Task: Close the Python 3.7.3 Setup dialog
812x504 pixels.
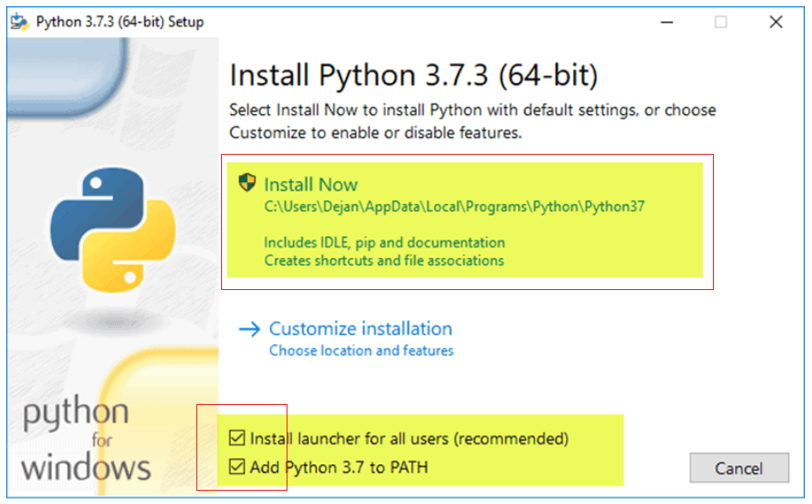Action: coord(776,22)
